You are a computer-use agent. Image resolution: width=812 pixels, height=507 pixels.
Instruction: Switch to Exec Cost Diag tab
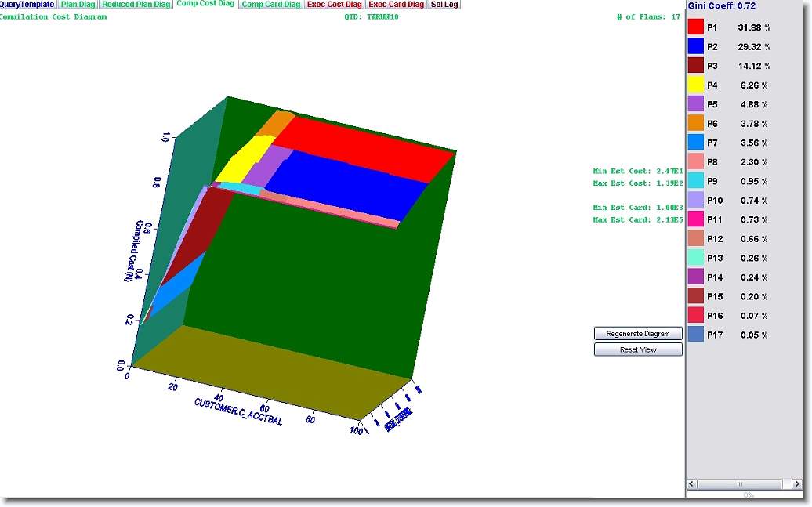tap(335, 5)
